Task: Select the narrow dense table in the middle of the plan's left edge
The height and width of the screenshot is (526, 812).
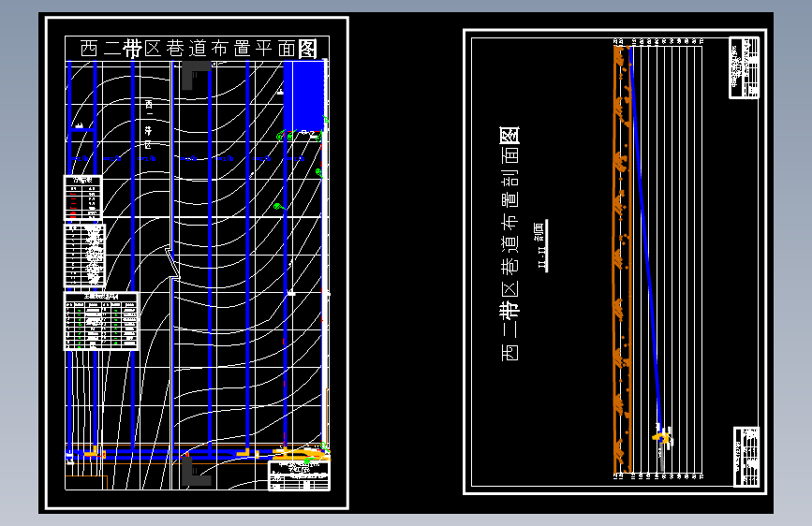Action: (x=85, y=256)
